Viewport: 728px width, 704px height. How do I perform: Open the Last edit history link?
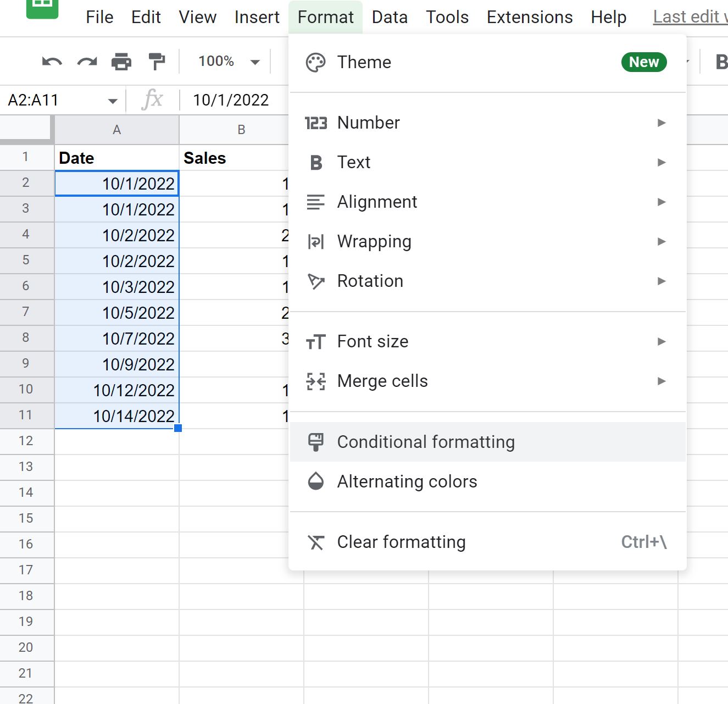688,17
